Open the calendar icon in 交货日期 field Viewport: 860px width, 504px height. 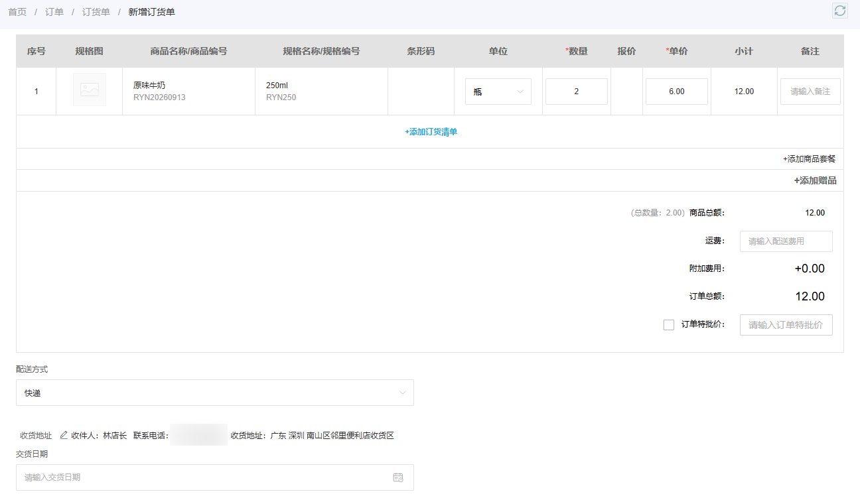pyautogui.click(x=398, y=477)
